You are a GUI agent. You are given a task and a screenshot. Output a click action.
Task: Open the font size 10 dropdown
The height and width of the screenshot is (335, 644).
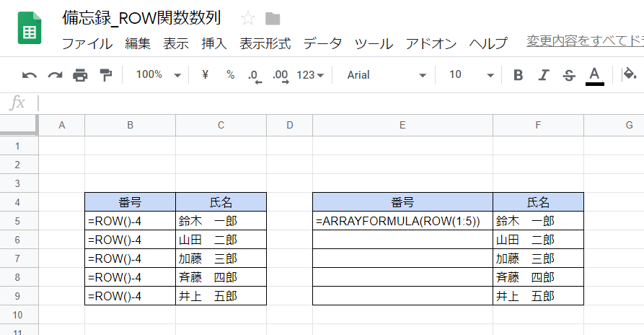[471, 75]
